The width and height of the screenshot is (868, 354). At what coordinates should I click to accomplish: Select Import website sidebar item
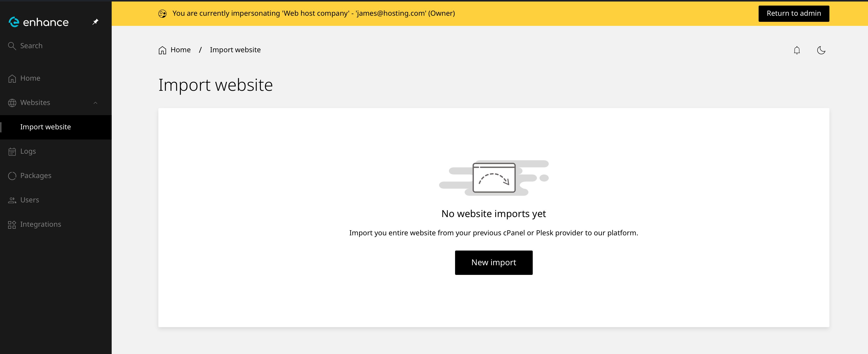45,127
